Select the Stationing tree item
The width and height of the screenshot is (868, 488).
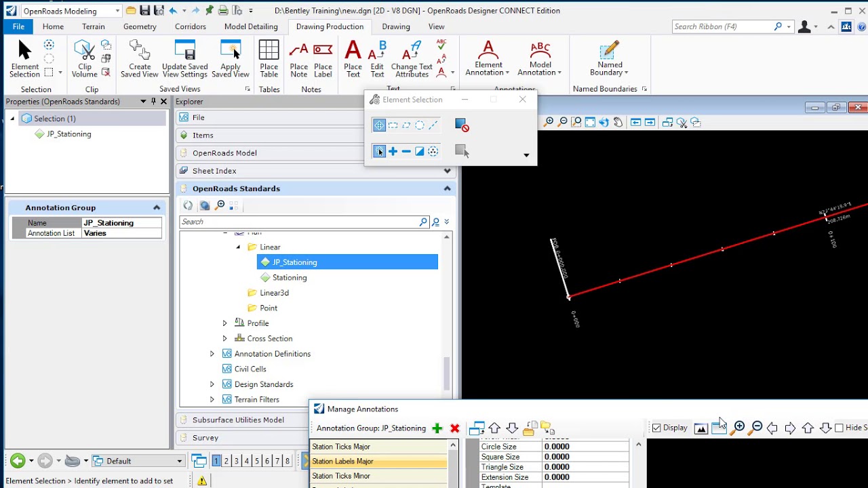[290, 277]
